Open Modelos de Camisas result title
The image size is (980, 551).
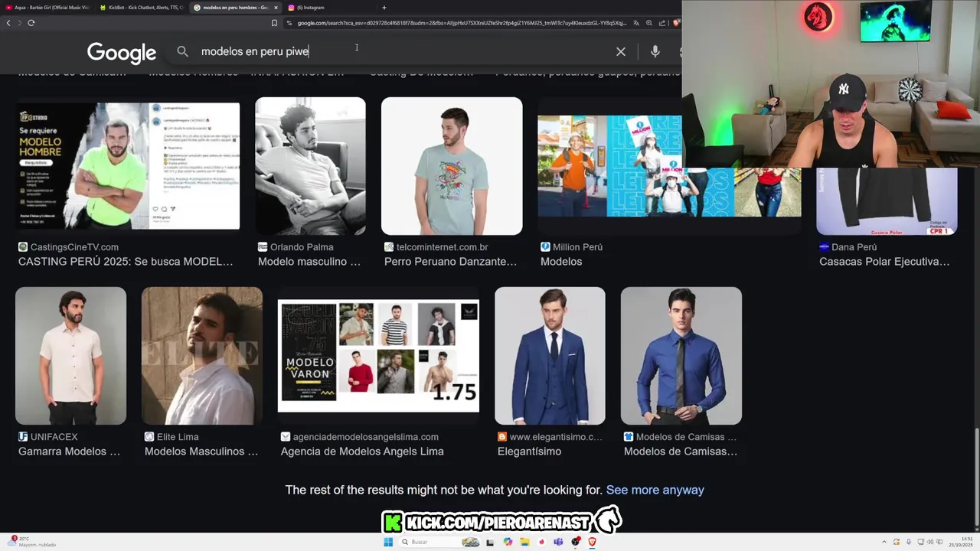tap(681, 452)
